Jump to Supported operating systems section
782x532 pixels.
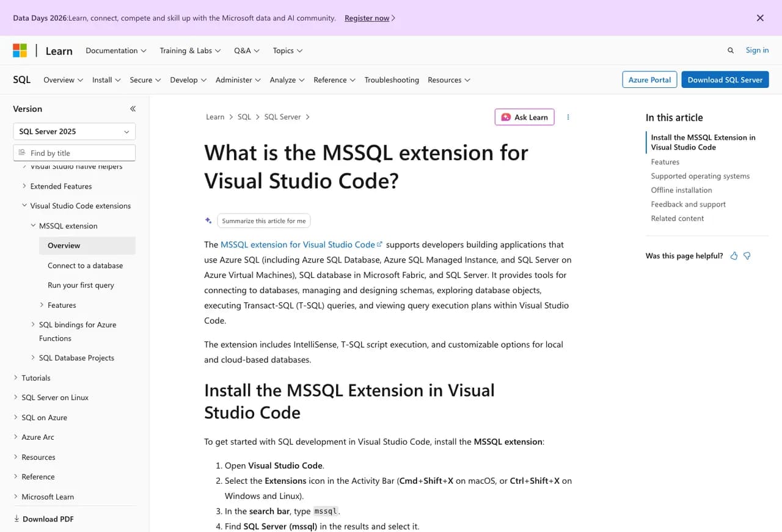click(x=700, y=176)
